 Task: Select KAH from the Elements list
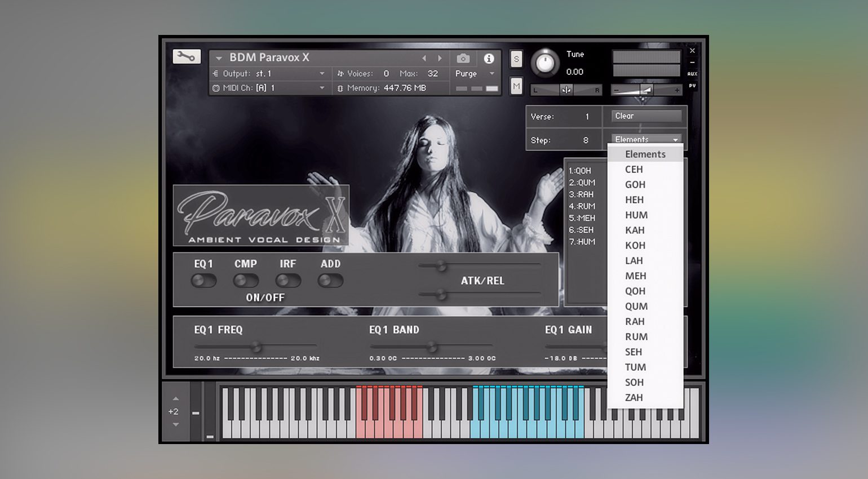pyautogui.click(x=635, y=230)
